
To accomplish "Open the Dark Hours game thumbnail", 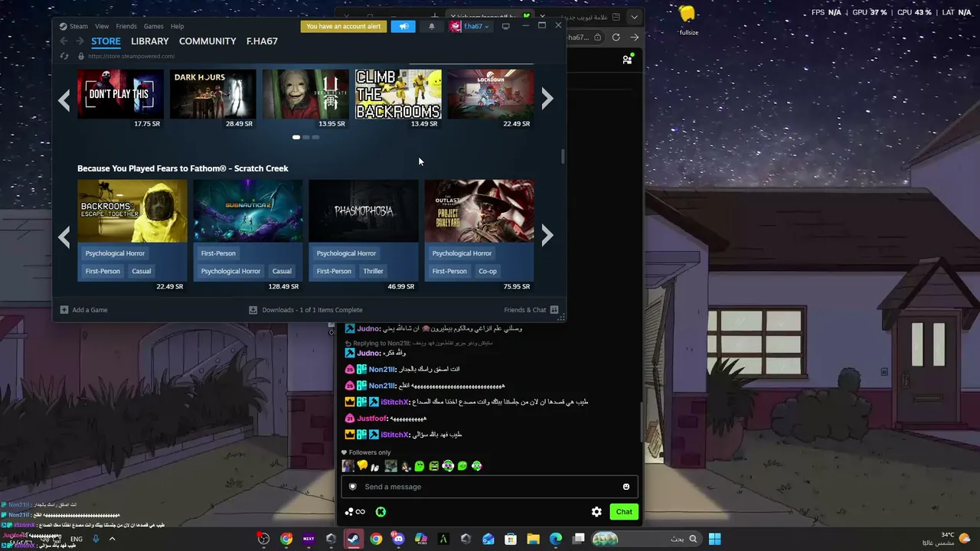I will coord(213,94).
